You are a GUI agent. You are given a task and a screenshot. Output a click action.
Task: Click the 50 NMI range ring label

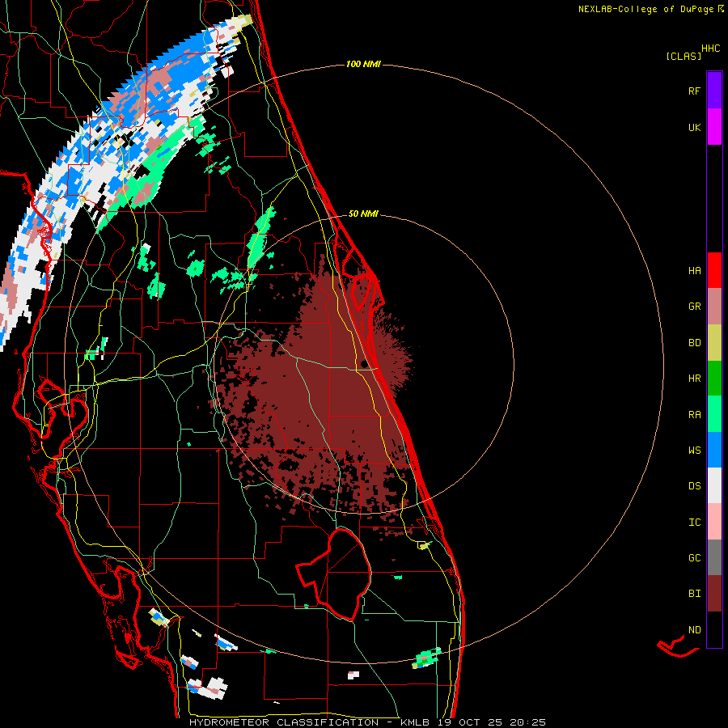coord(363,214)
